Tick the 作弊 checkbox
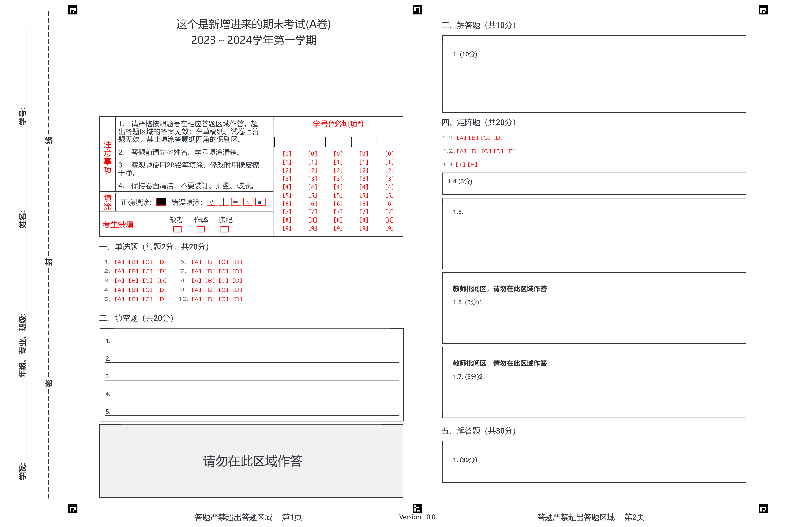 (x=201, y=229)
